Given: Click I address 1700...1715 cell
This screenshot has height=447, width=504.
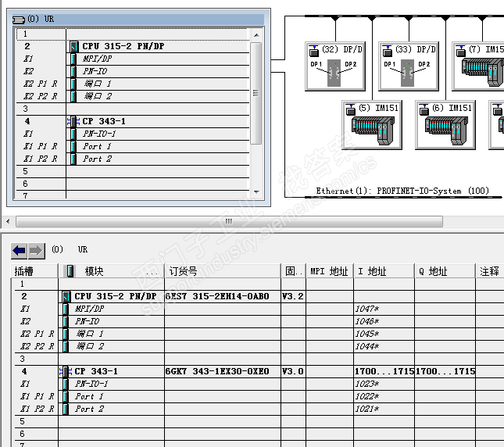Looking at the screenshot, I should click(384, 371).
